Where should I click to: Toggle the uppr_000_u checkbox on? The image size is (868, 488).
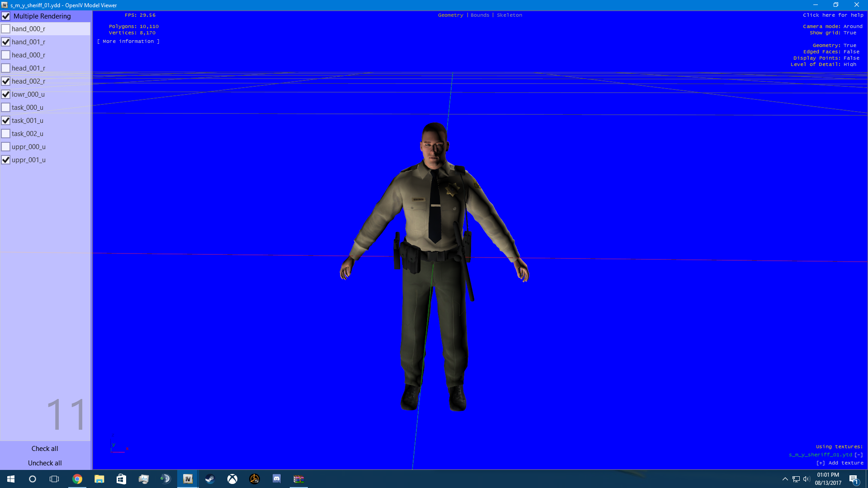point(6,147)
